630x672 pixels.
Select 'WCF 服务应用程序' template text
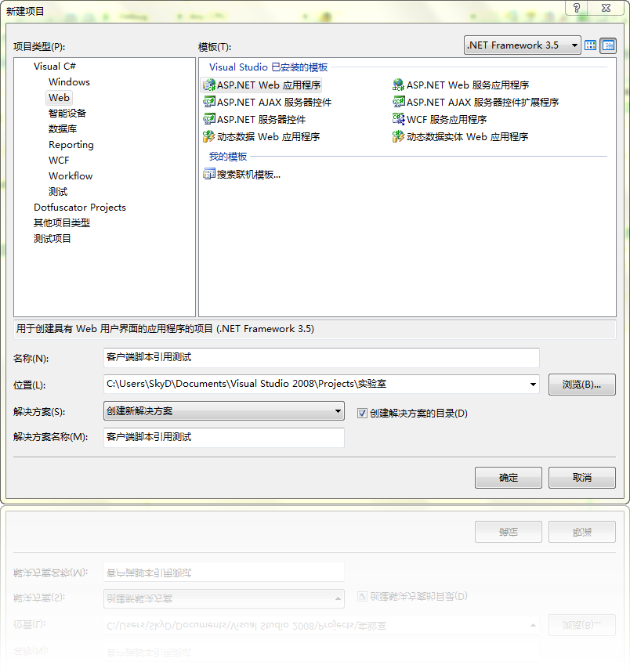tap(447, 119)
